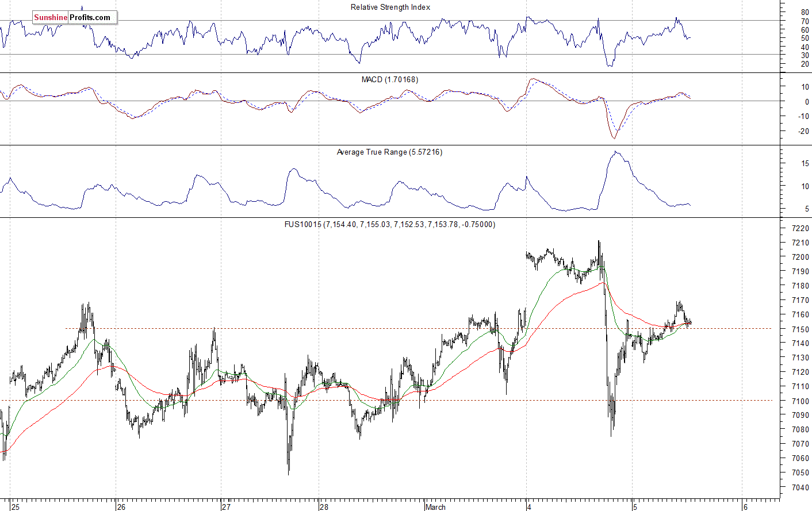Click the 7060 price axis label
This screenshot has height=511, width=812.
(x=800, y=459)
